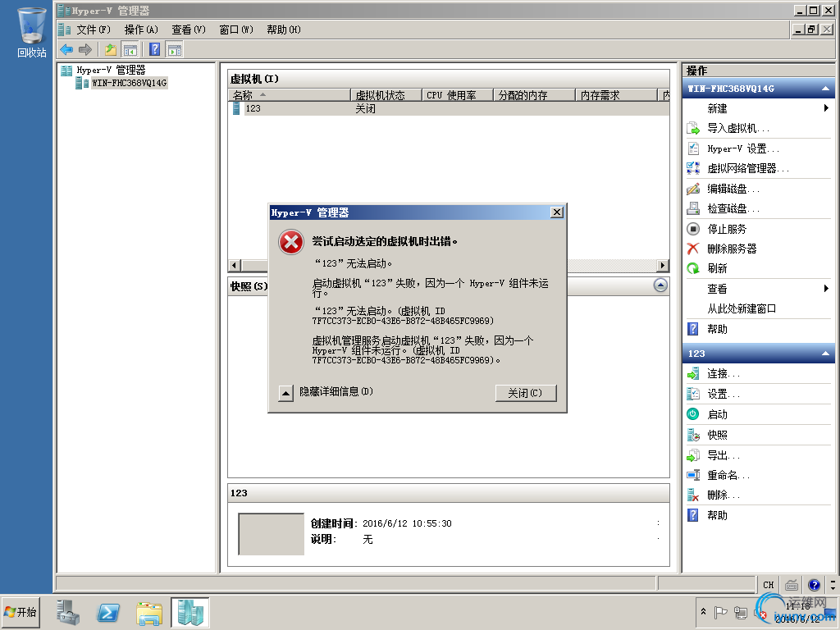The width and height of the screenshot is (840, 630).
Task: Collapse the WIN-FHC368VQ14G actions section
Action: [x=825, y=89]
